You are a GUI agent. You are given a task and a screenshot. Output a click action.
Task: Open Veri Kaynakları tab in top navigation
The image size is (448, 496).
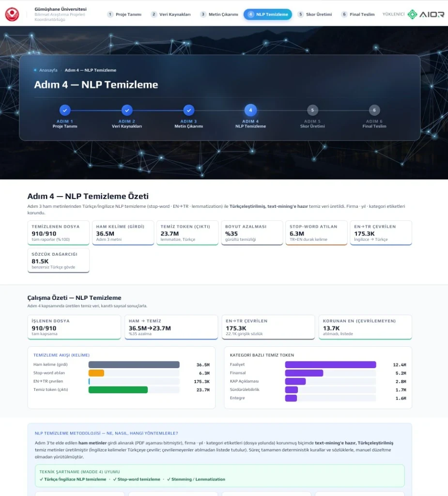171,14
